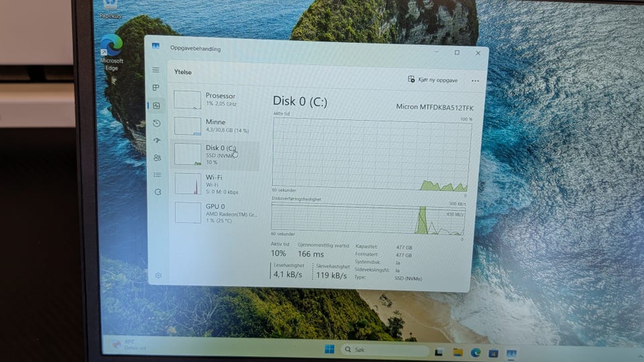Click the 'Micron MTFDKBA512TFK' model text
The width and height of the screenshot is (644, 362).
pos(435,107)
